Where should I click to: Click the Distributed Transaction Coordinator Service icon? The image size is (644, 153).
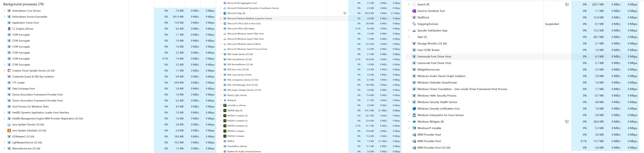(225, 8)
